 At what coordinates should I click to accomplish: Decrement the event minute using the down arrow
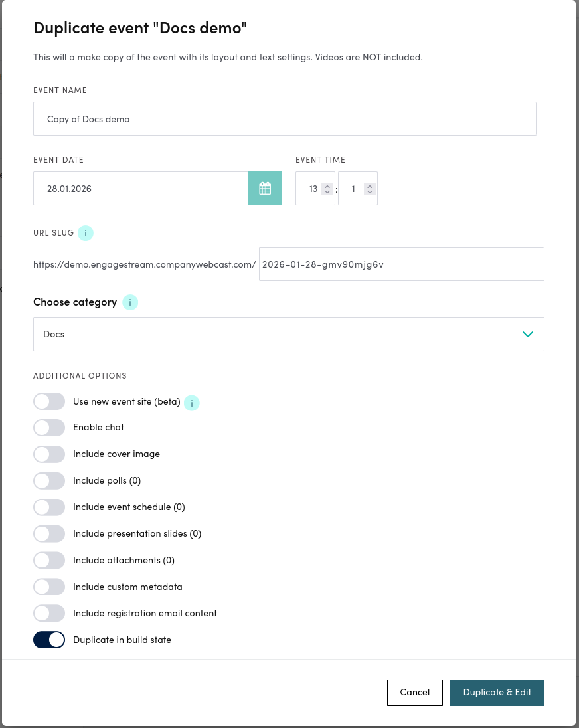coord(370,191)
